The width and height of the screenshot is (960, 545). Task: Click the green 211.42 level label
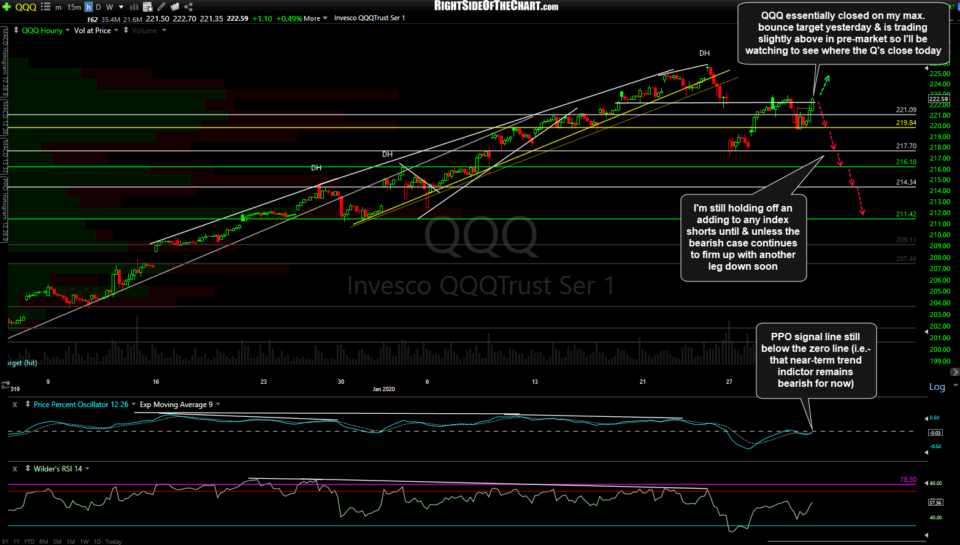[906, 214]
